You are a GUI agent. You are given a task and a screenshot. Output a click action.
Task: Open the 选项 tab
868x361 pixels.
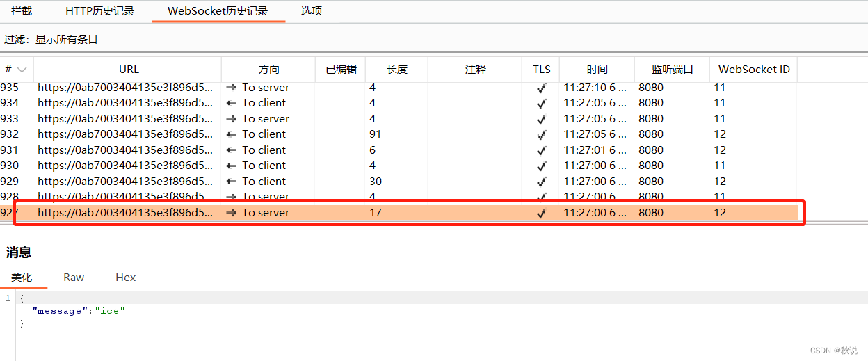pyautogui.click(x=312, y=11)
